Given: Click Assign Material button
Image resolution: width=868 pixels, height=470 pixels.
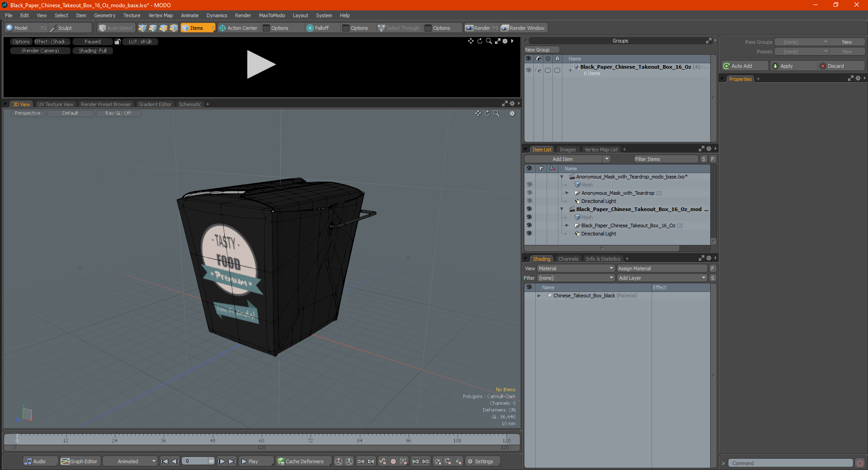Looking at the screenshot, I should [x=662, y=268].
